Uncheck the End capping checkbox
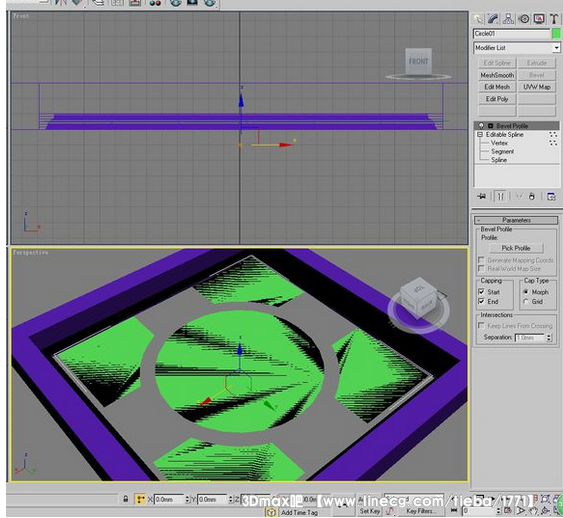This screenshot has width=563, height=518. coord(481,301)
